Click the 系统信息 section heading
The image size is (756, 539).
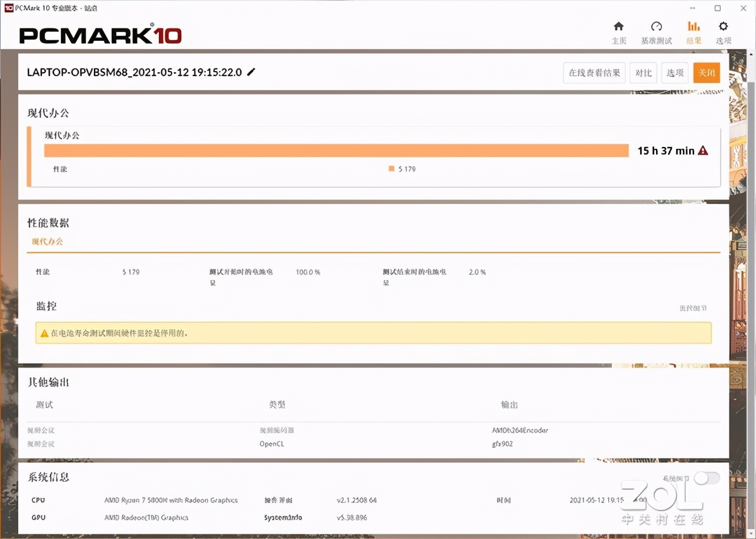48,477
